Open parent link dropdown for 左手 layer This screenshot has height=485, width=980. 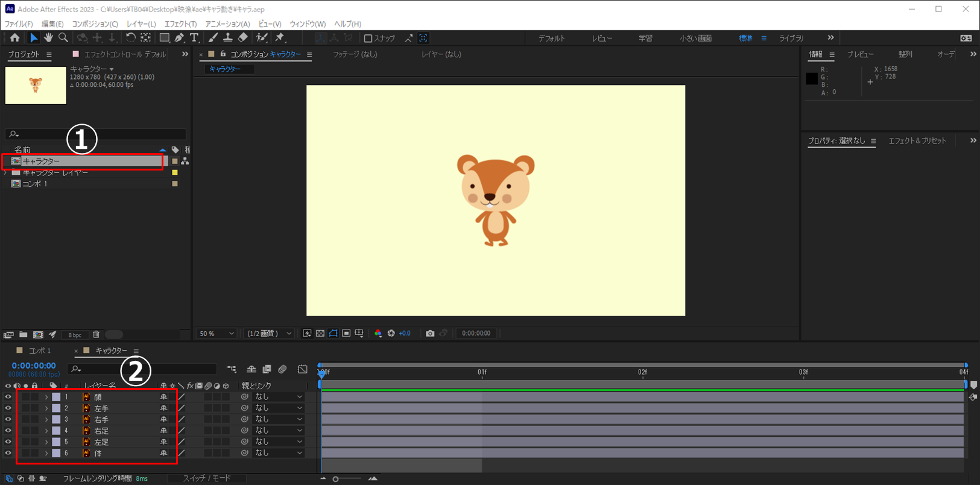[x=279, y=408]
